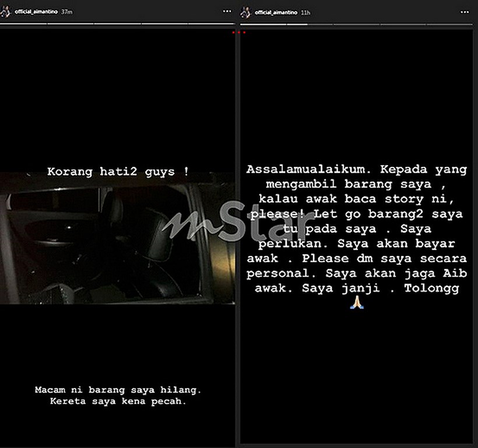This screenshot has width=478, height=448.
Task: Tap the broken car window photo
Action: coord(117,238)
